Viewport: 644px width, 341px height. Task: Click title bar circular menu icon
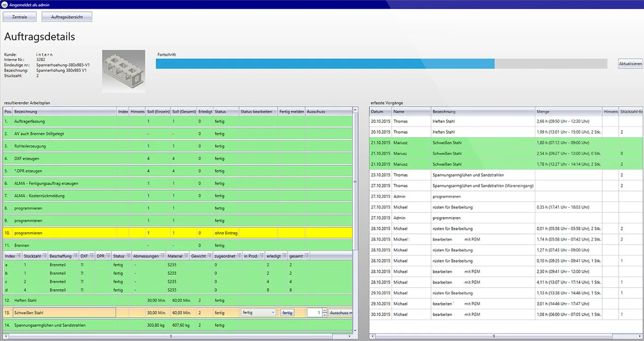(x=5, y=4)
